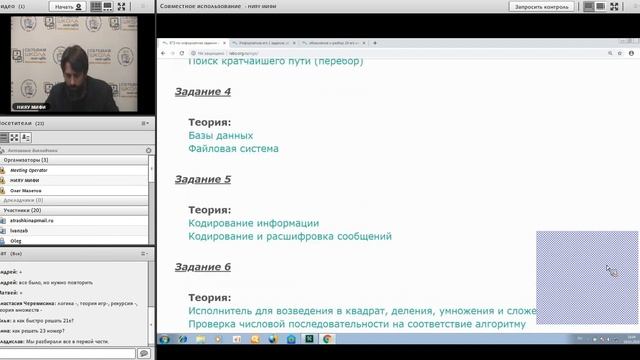Switch attendees to list view

(4, 138)
